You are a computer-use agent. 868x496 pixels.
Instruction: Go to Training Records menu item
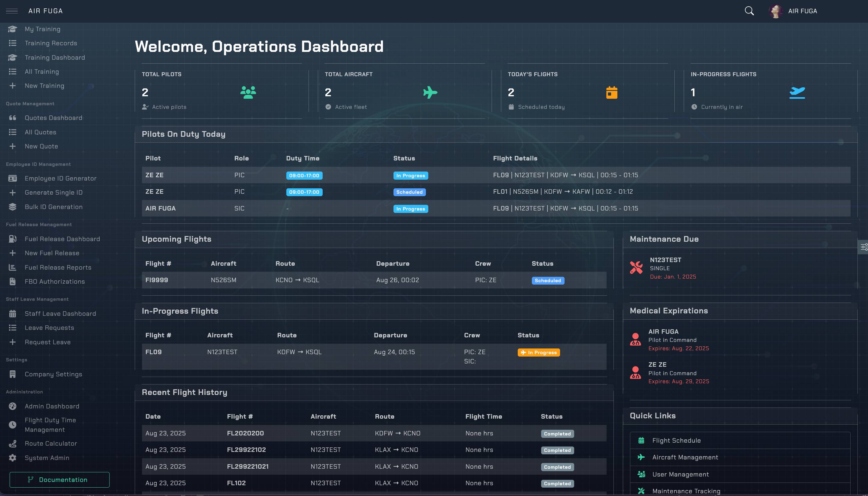(x=51, y=43)
